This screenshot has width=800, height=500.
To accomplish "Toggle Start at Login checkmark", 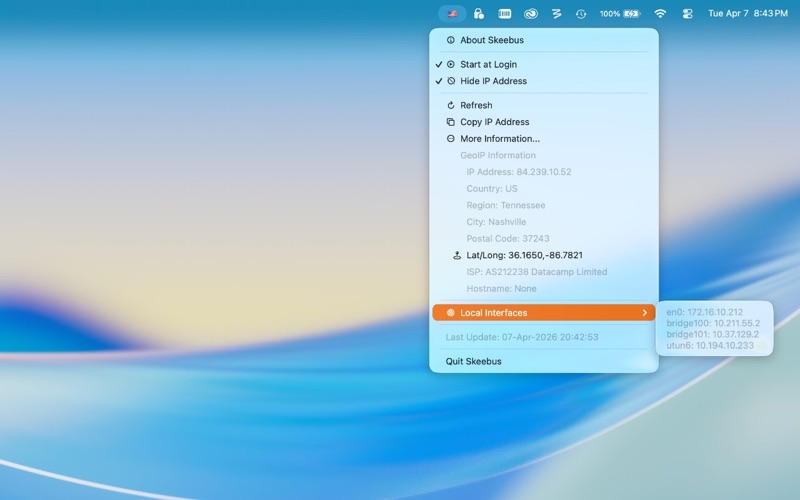I will (x=439, y=64).
